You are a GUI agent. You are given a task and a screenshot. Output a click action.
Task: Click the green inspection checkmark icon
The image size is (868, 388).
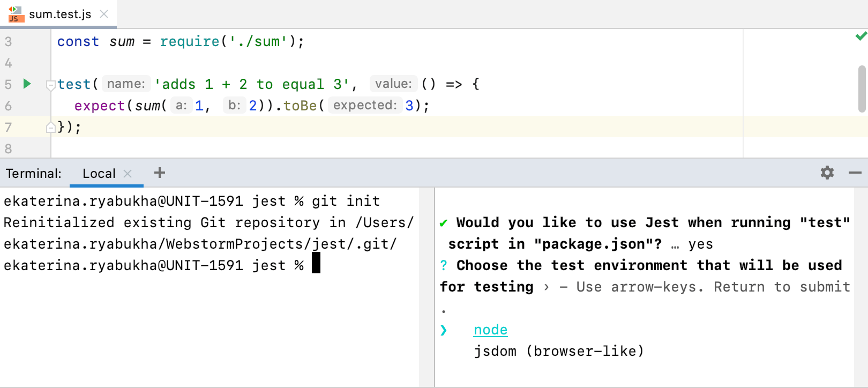861,36
